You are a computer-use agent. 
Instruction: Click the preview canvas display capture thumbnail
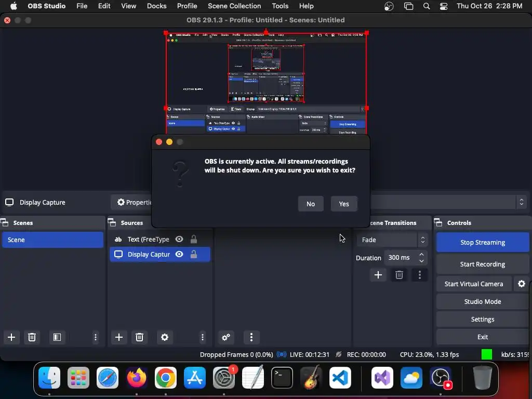tap(267, 84)
